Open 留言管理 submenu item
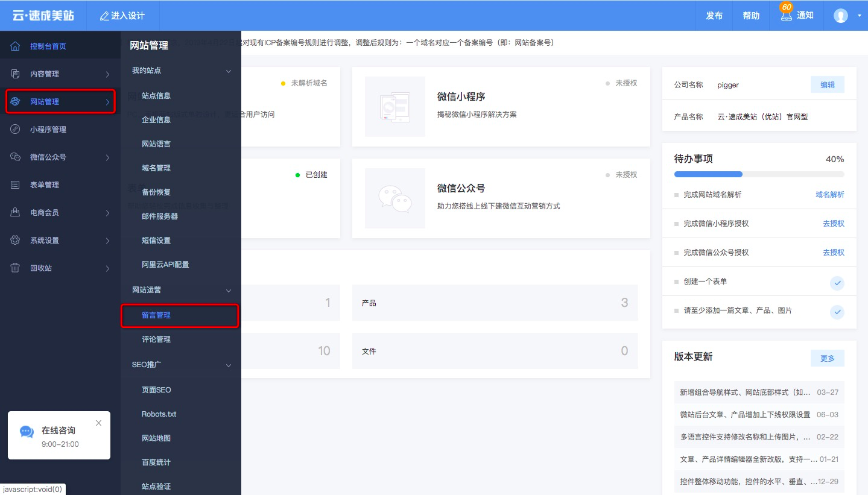 [x=156, y=315]
